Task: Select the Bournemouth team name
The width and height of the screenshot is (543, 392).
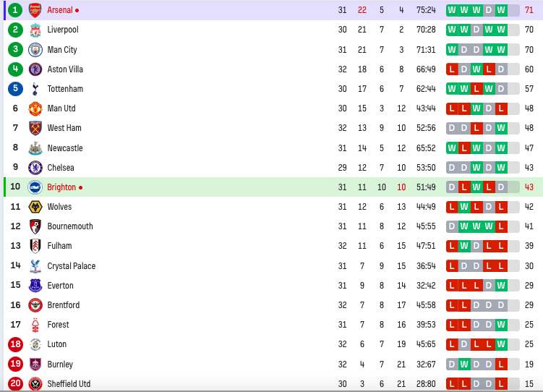Action: tap(70, 226)
